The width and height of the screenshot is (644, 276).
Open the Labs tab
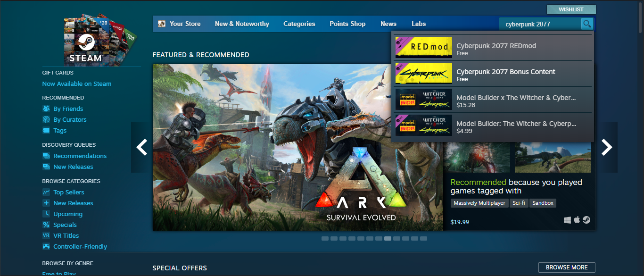(x=419, y=24)
